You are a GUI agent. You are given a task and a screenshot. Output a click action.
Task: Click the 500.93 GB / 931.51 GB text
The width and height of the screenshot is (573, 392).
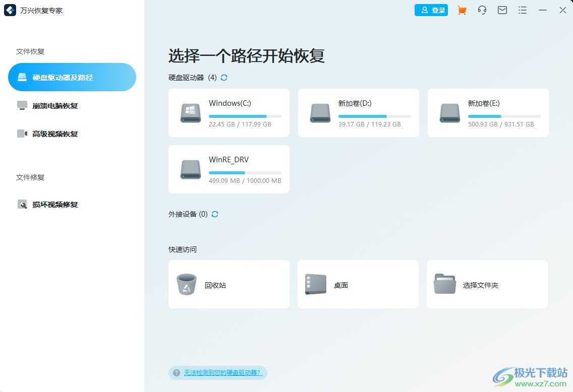[x=501, y=124]
